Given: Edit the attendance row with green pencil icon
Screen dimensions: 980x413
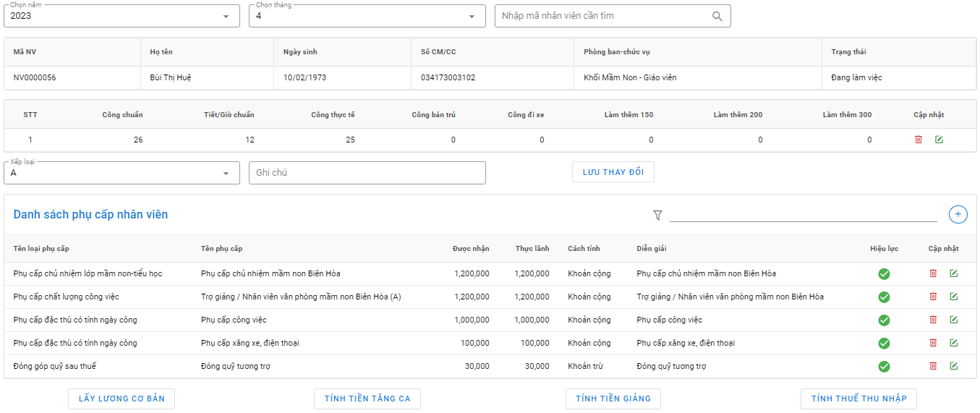Looking at the screenshot, I should click(x=939, y=140).
